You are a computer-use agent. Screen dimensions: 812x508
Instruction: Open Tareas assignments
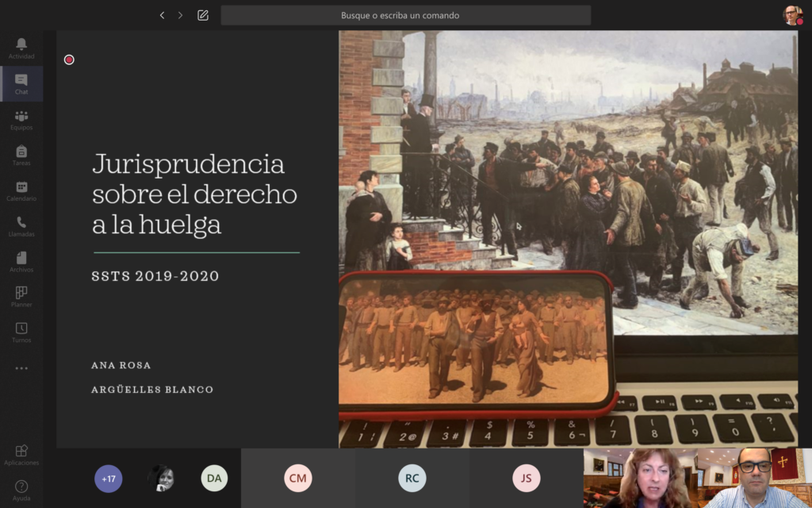(21, 155)
